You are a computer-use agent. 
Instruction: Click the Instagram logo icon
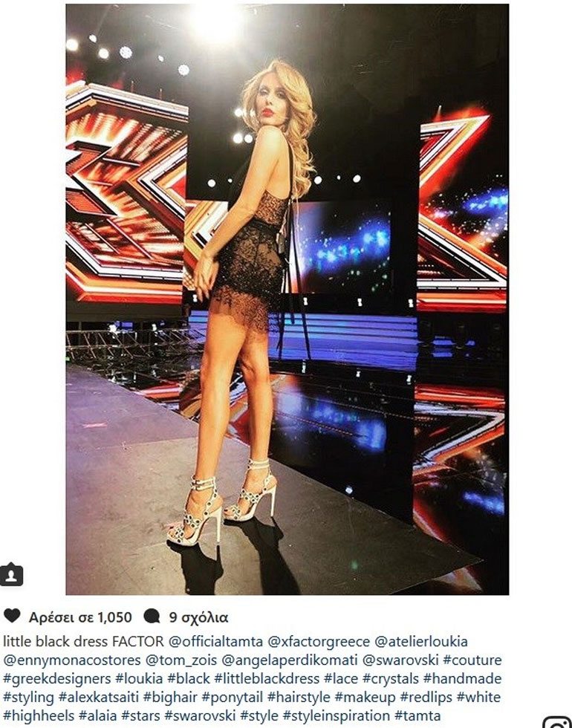558,722
